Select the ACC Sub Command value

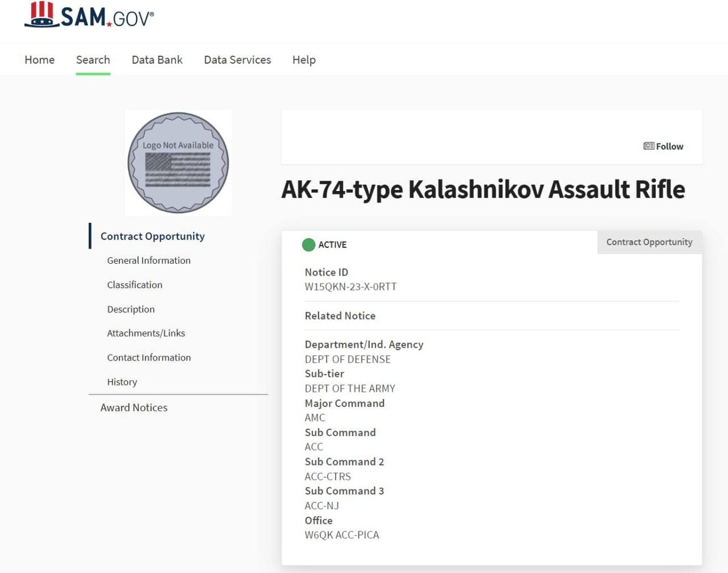coord(314,447)
